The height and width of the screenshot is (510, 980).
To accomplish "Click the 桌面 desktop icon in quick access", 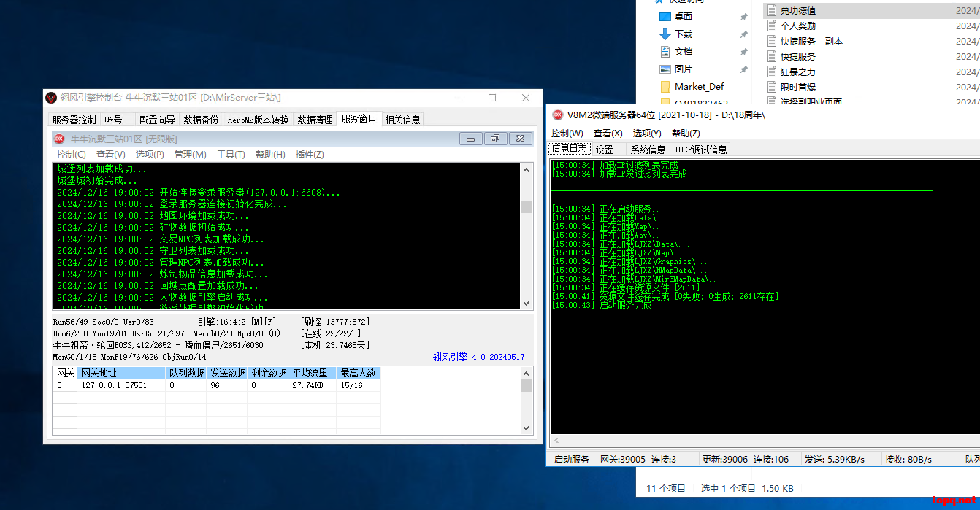I will (x=665, y=17).
